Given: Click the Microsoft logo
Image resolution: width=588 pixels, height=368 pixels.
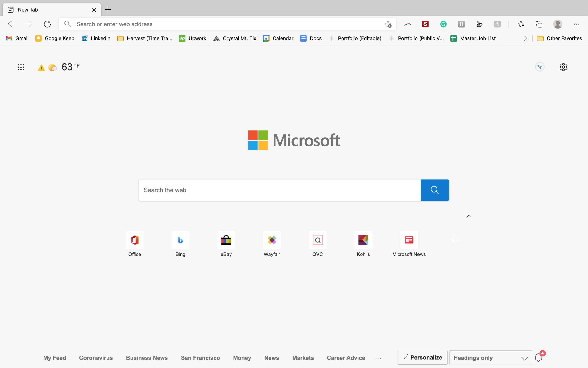Looking at the screenshot, I should [x=294, y=140].
